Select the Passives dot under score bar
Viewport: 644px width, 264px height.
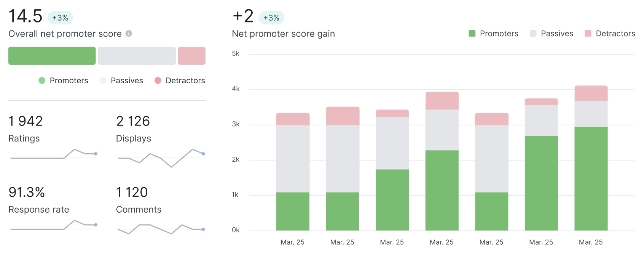pyautogui.click(x=103, y=80)
